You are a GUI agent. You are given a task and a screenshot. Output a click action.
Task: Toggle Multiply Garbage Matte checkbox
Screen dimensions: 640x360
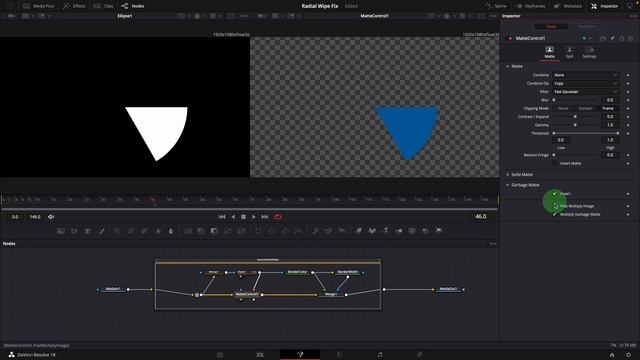554,214
